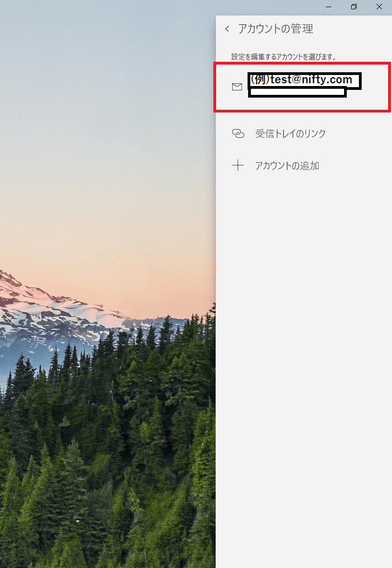Viewport: 392px width, 568px height.
Task: Click the plus icon for adding account
Action: [238, 165]
